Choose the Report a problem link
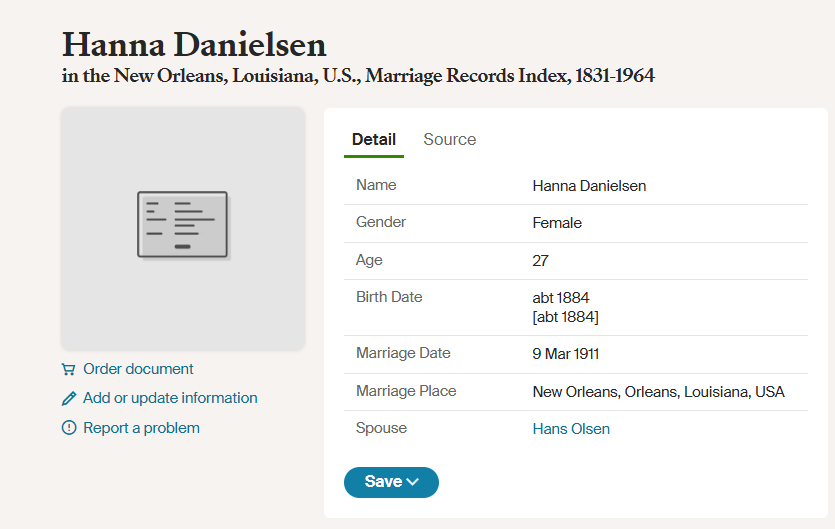The image size is (835, 529). click(141, 428)
